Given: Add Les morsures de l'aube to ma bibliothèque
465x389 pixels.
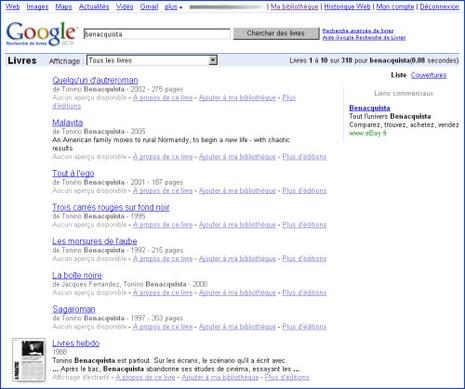Looking at the screenshot, I should [237, 259].
